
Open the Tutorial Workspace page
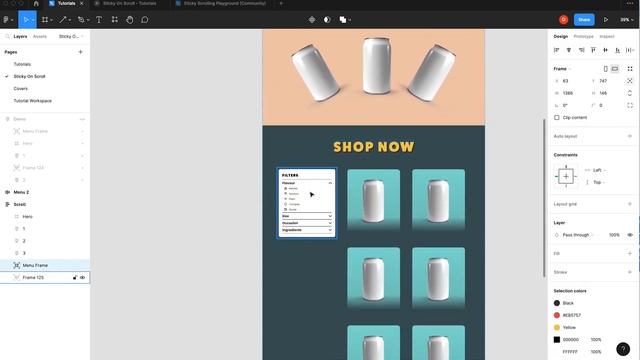[33, 101]
